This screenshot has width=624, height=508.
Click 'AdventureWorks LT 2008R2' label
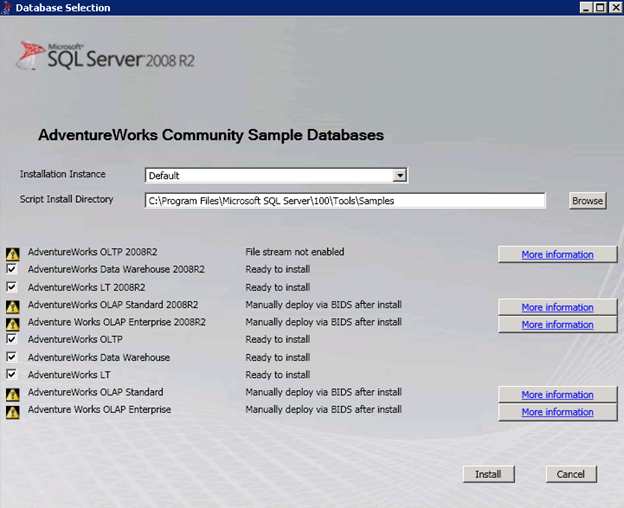[86, 287]
